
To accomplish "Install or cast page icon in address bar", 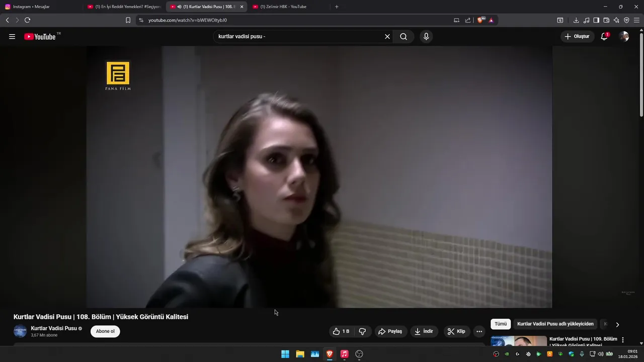I will pyautogui.click(x=456, y=20).
